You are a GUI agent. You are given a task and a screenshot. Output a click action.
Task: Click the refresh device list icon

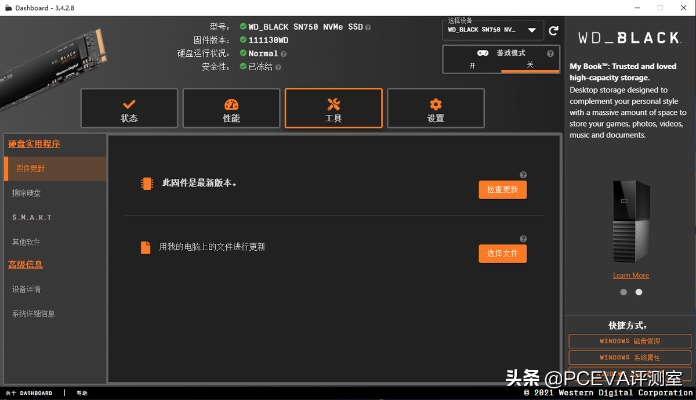(x=553, y=31)
